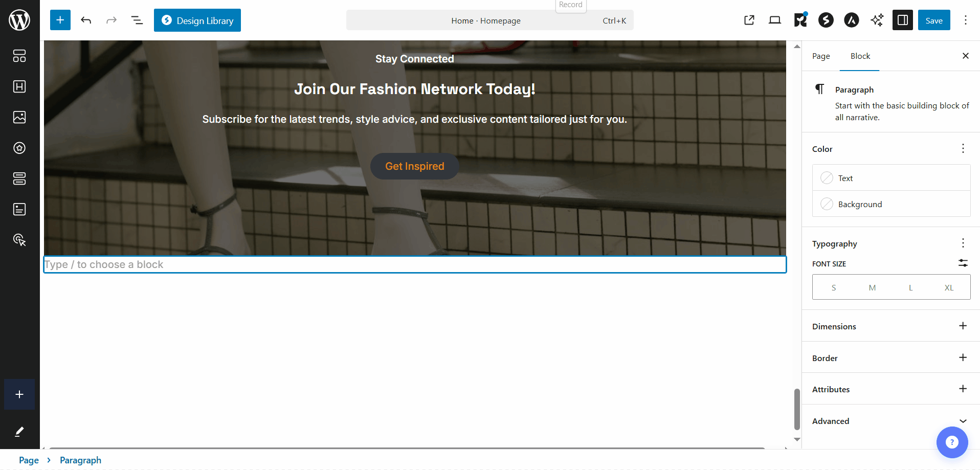The image size is (980, 470).
Task: Switch to the Page tab
Action: [821, 56]
